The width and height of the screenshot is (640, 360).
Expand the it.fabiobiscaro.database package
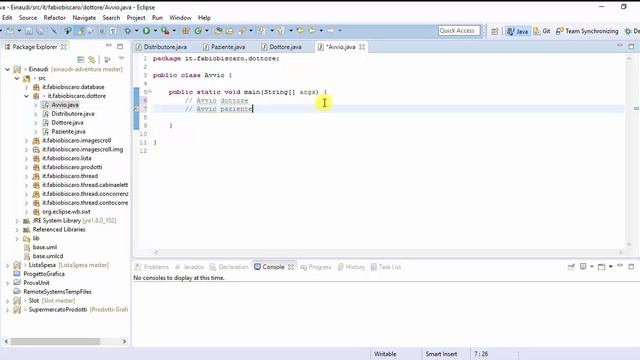(x=26, y=87)
